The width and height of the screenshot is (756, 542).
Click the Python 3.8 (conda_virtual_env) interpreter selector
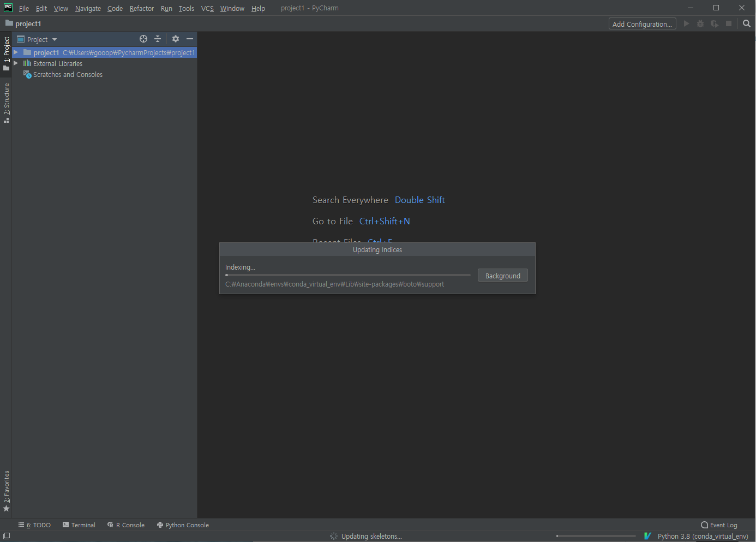(x=703, y=536)
